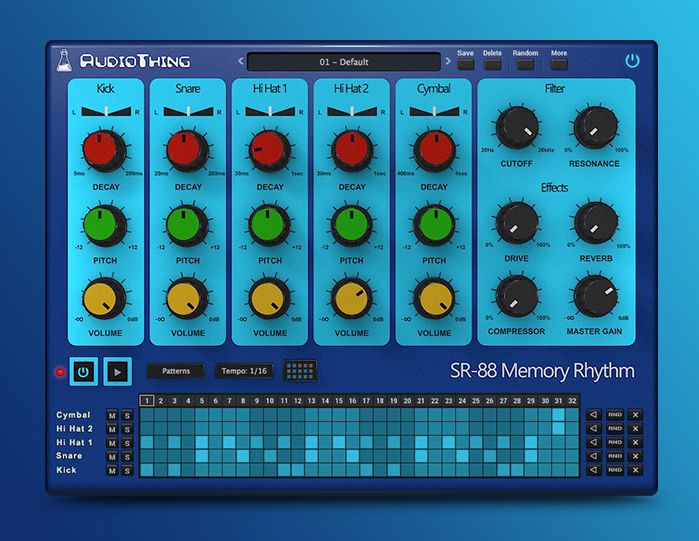
Task: Click the Kick Decay red knob
Action: point(105,149)
